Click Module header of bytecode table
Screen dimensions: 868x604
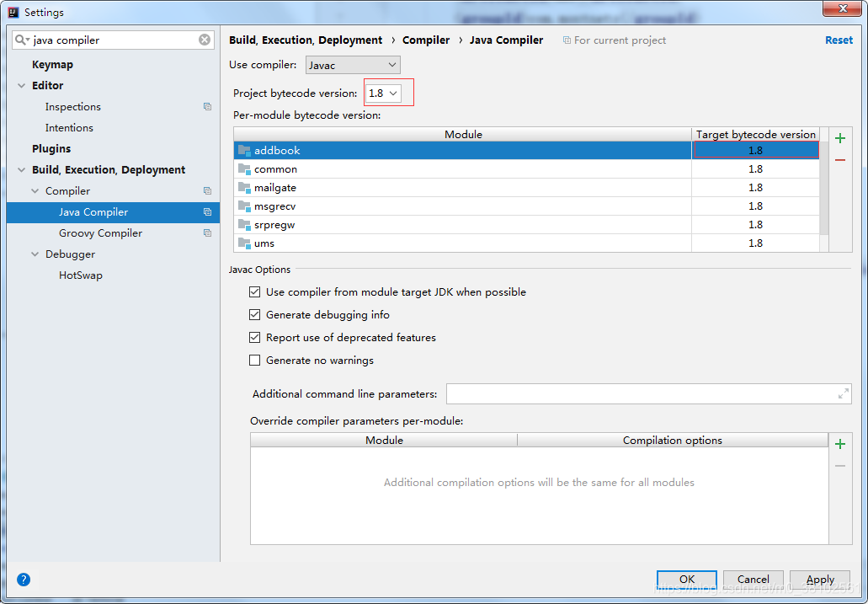point(463,134)
